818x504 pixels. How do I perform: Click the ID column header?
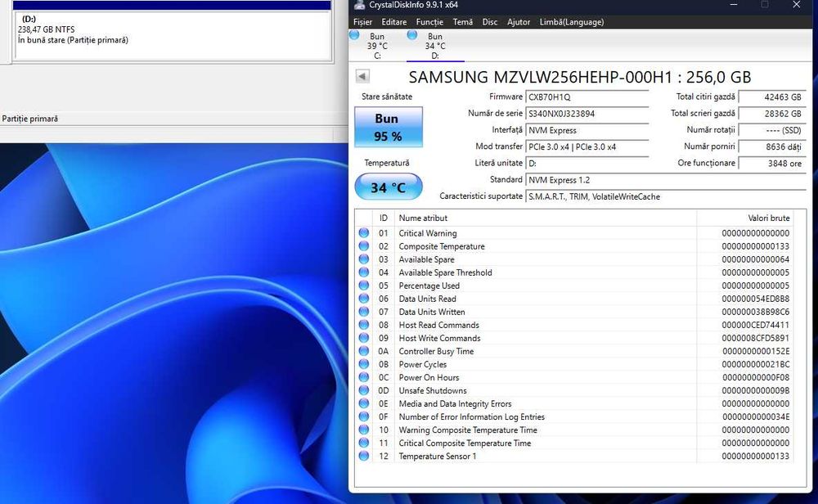tap(384, 218)
